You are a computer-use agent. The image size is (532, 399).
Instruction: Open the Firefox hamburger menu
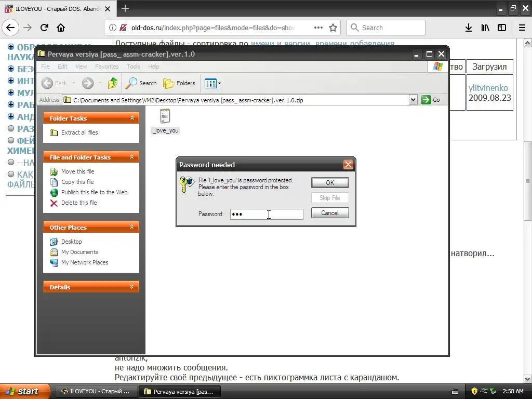coord(522,28)
